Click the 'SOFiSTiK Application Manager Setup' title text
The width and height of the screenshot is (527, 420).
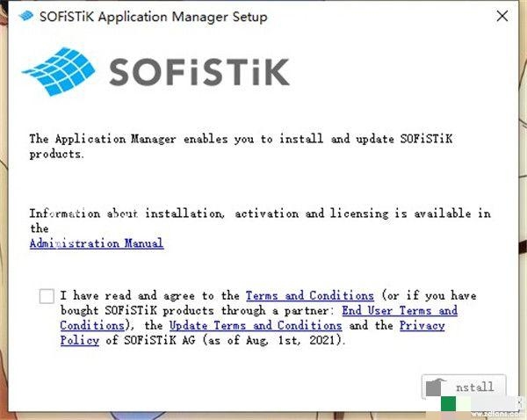pos(154,17)
